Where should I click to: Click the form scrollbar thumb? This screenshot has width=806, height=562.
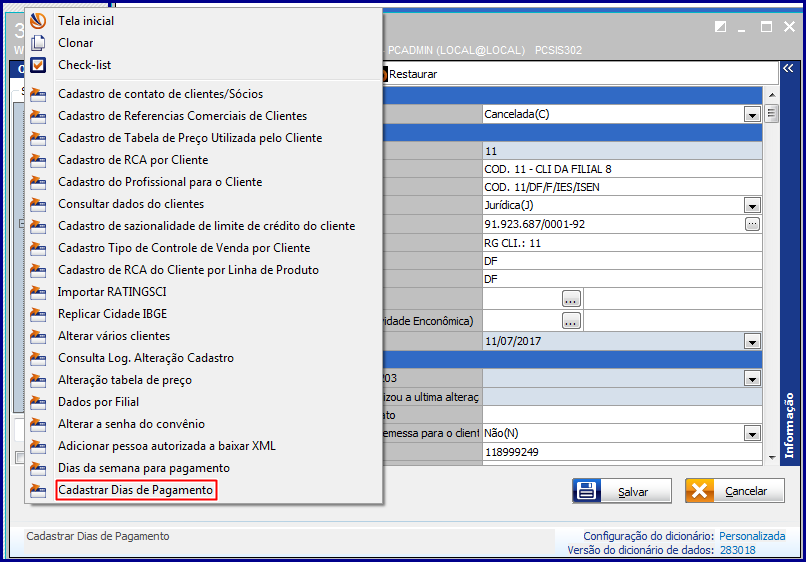click(x=772, y=113)
